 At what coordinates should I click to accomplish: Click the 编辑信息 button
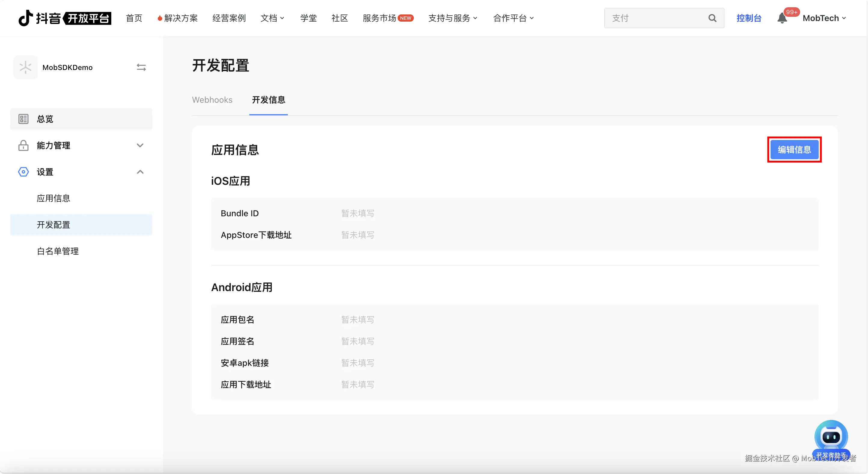click(794, 150)
